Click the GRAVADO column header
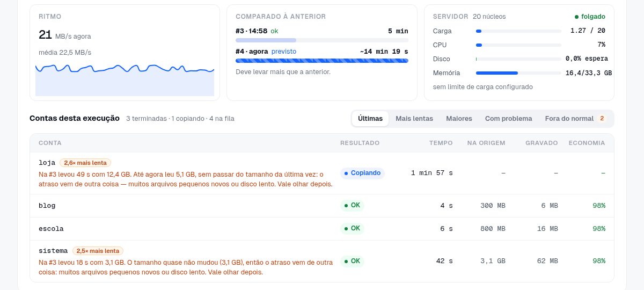The width and height of the screenshot is (644, 290). (x=541, y=143)
